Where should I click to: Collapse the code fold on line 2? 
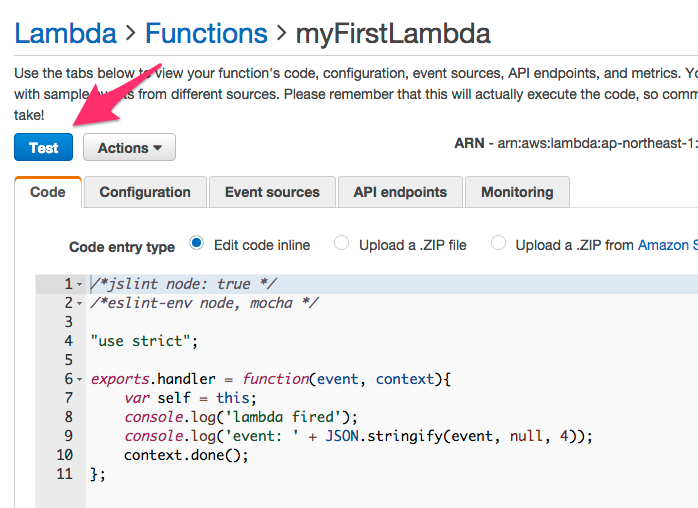click(x=80, y=303)
